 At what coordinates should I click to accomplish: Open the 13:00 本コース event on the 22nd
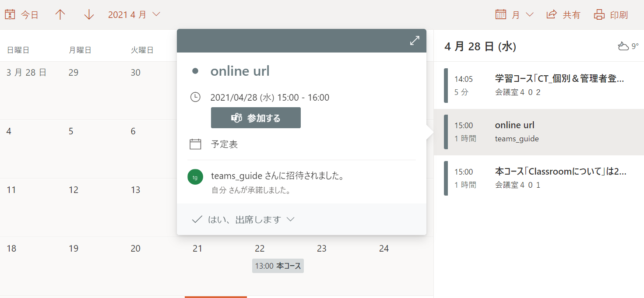point(278,266)
